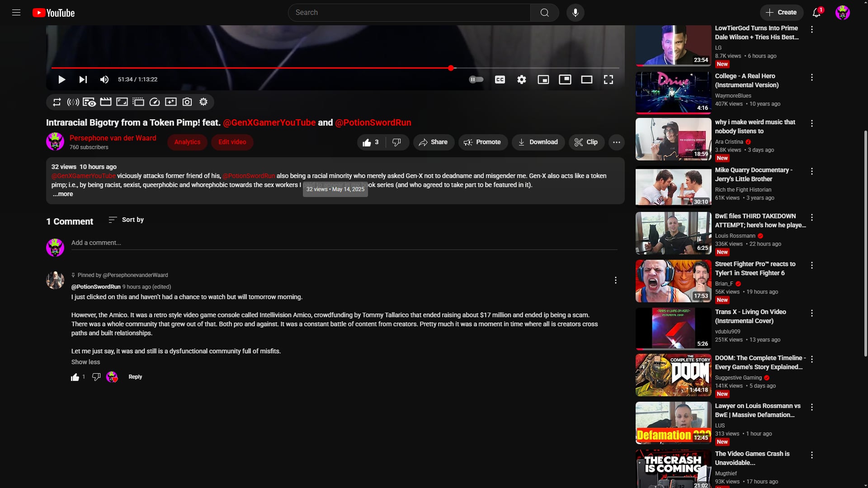Take a screenshot with the camera icon
868x488 pixels.
point(187,102)
